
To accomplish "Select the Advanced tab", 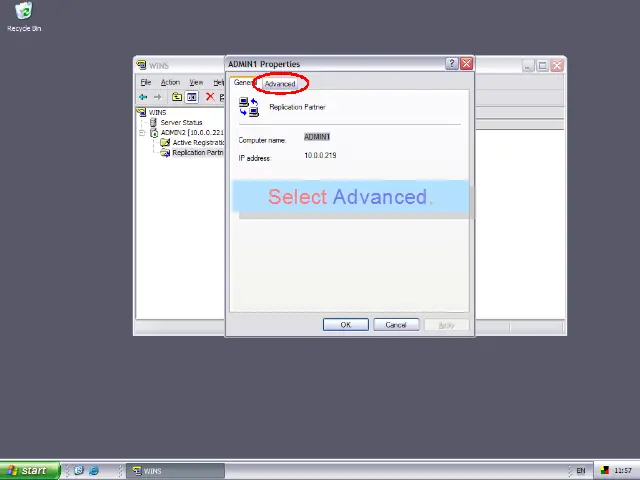I will (x=280, y=84).
